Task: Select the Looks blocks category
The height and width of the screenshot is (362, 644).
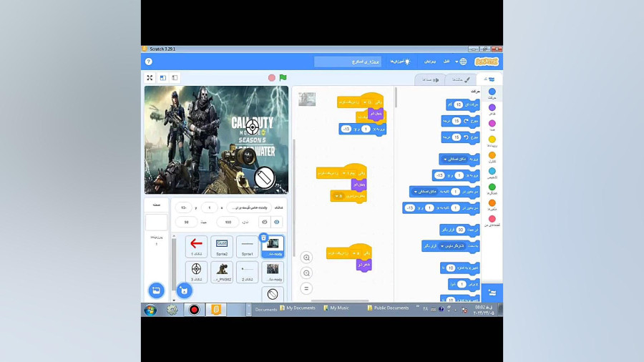Action: click(492, 109)
